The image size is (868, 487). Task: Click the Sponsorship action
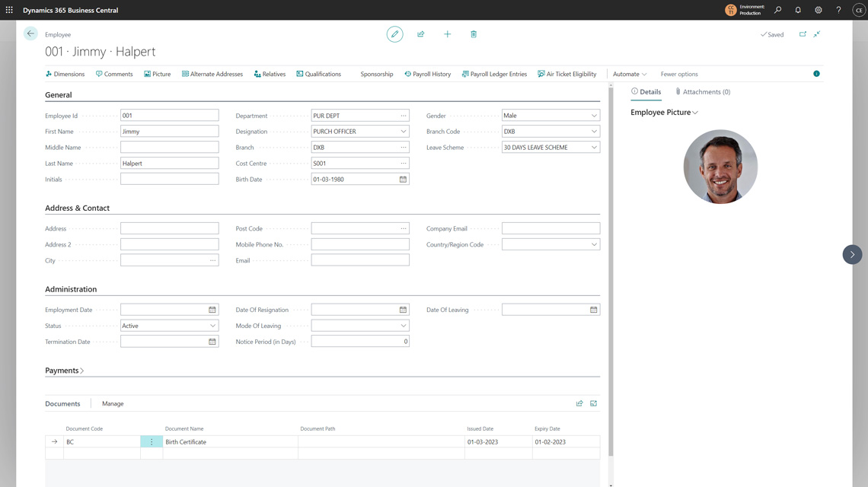coord(376,74)
